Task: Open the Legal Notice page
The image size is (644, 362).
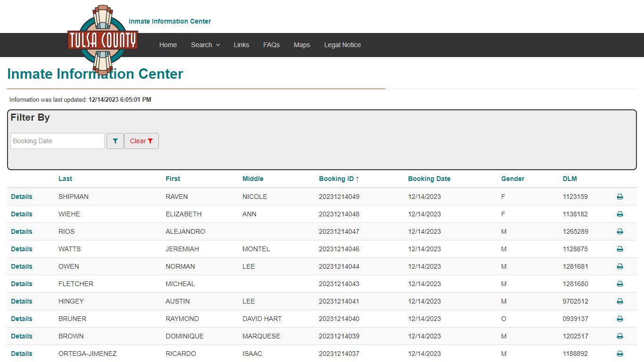Action: click(343, 45)
